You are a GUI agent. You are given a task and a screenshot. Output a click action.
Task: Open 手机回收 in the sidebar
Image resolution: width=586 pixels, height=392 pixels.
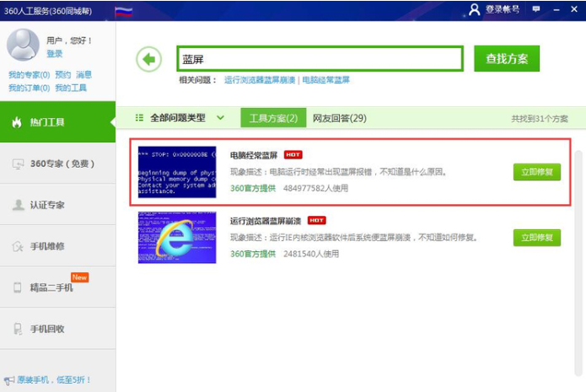47,329
